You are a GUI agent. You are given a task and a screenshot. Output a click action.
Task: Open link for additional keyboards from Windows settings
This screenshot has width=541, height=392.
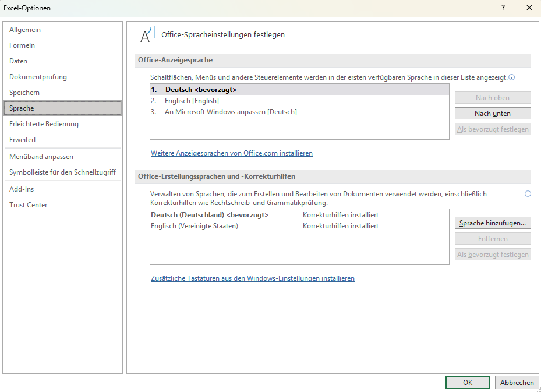coord(252,278)
